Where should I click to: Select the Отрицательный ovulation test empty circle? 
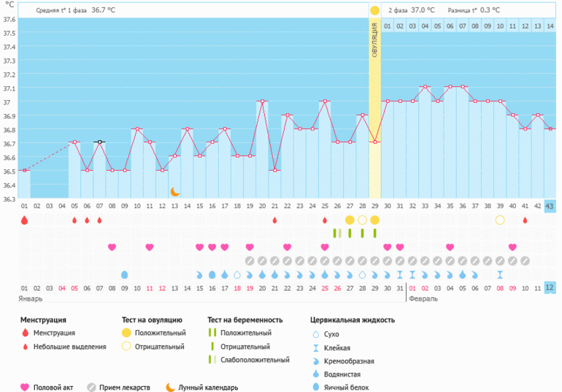click(127, 347)
